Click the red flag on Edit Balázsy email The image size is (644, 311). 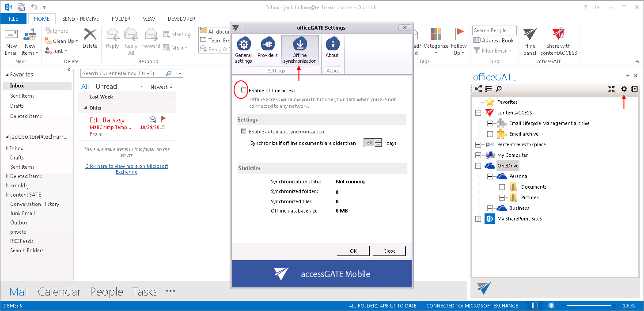pos(163,119)
